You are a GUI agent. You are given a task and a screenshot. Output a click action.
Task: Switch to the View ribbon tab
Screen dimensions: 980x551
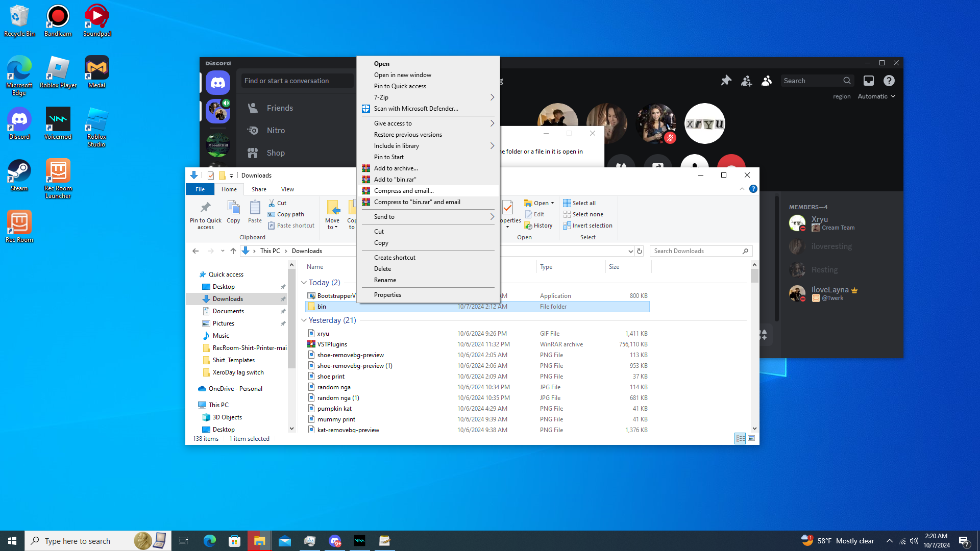(x=287, y=189)
